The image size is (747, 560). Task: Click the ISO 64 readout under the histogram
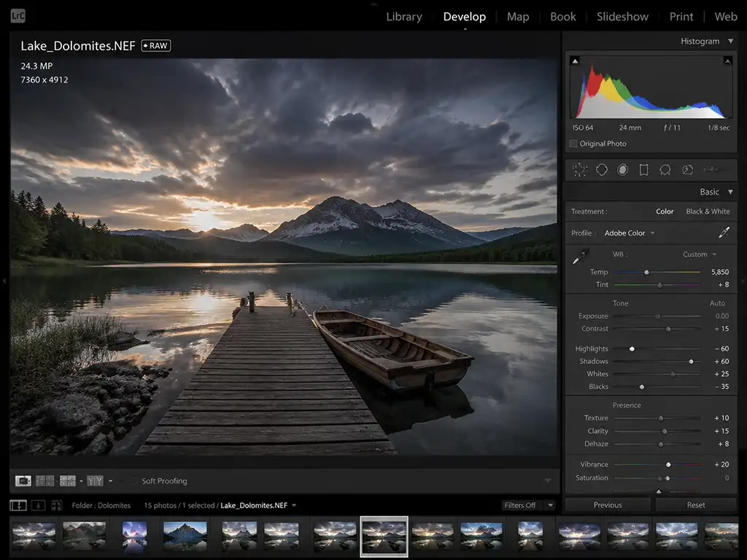coord(583,128)
